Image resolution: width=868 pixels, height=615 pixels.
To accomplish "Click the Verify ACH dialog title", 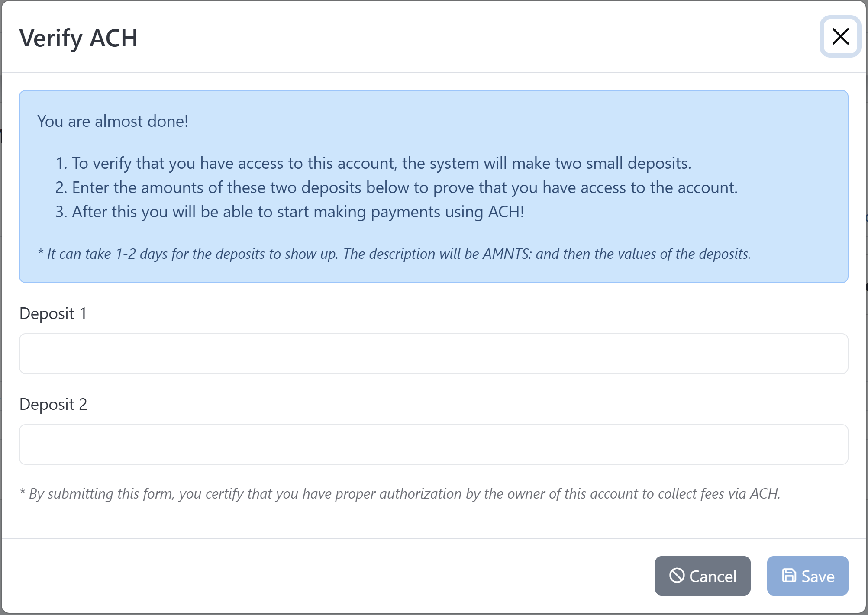I will point(79,39).
